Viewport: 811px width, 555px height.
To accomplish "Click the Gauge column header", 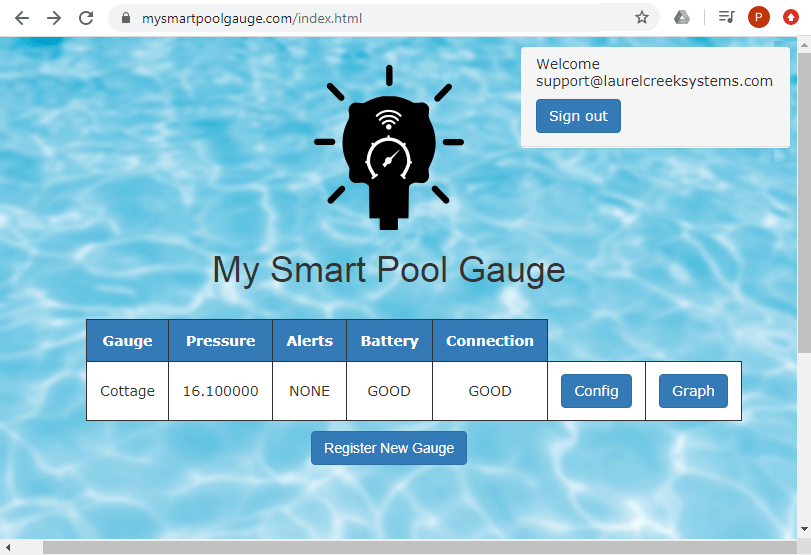I will (x=127, y=341).
